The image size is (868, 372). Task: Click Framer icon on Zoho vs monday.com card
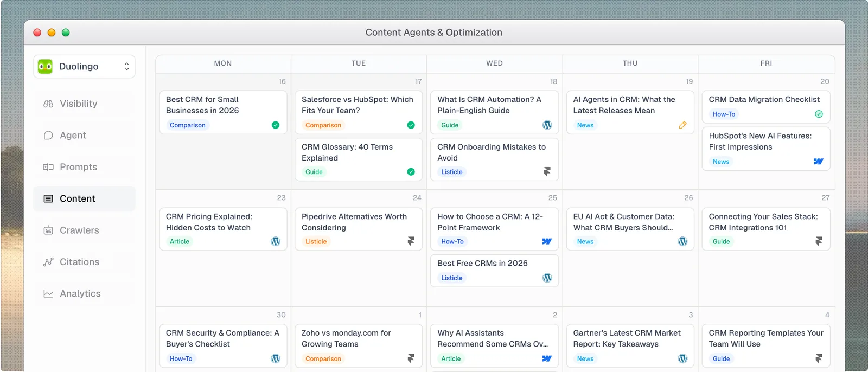click(x=411, y=358)
